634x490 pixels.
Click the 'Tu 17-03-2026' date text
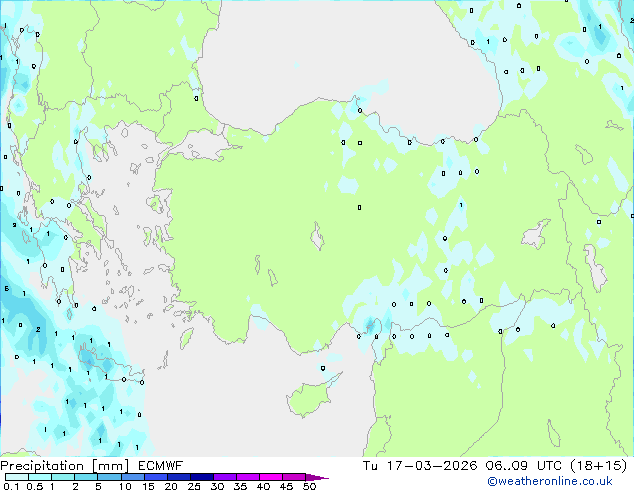(x=420, y=466)
